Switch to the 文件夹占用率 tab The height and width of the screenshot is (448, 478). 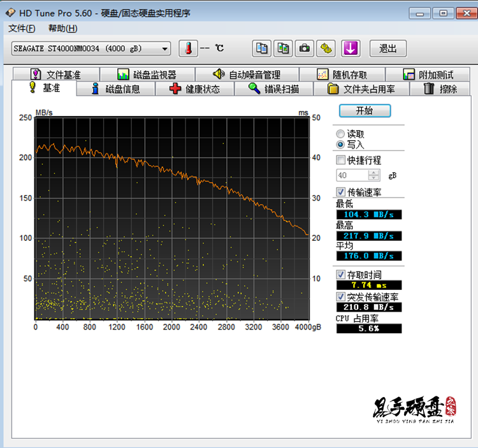361,89
